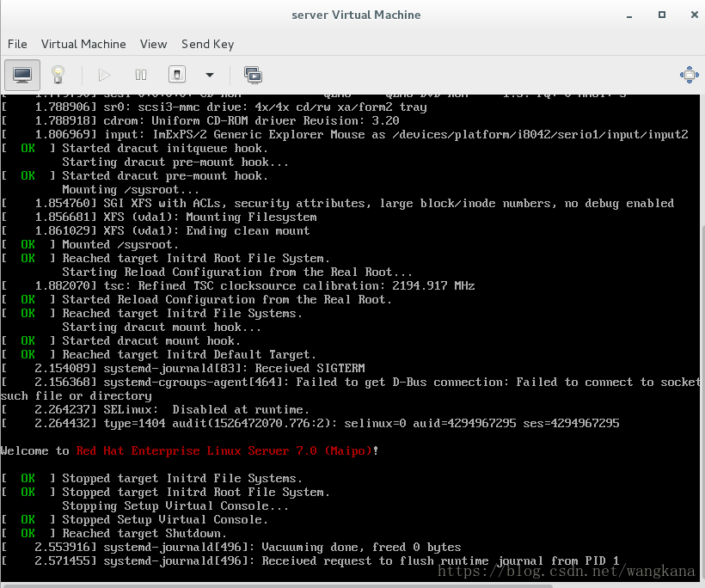The image size is (705, 588).
Task: Open virtual hardware details lightbulb icon
Action: [58, 75]
